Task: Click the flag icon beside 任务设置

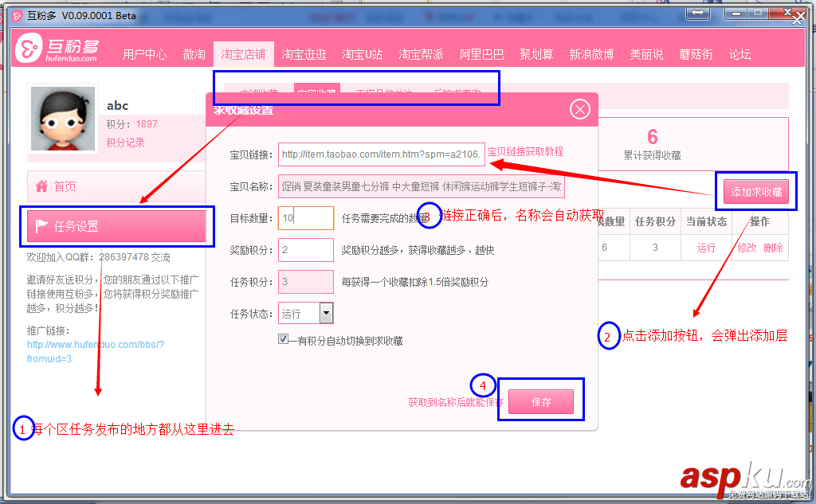Action: tap(40, 226)
